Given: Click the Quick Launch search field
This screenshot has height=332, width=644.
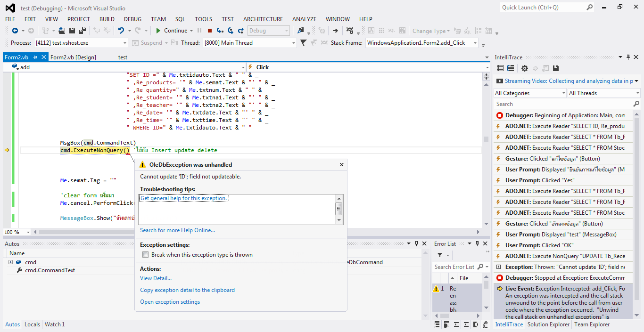Looking at the screenshot, I should (543, 8).
